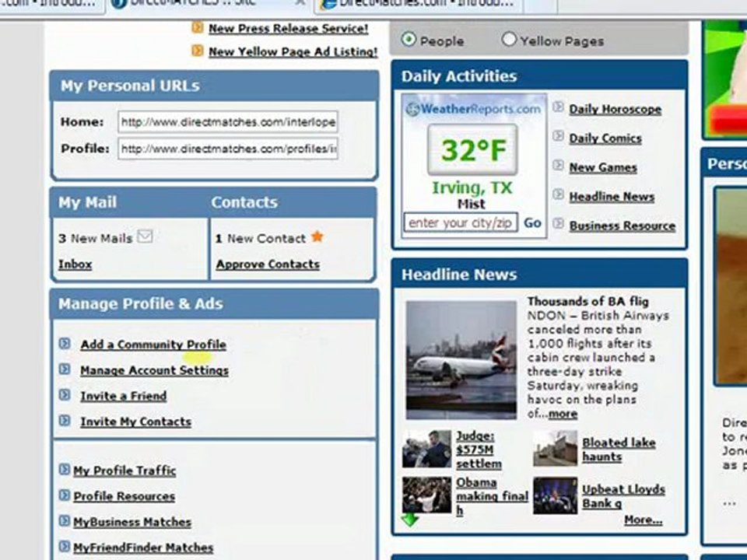The height and width of the screenshot is (560, 747).
Task: Close the active DirectMATCHES browser tab
Action: click(x=300, y=3)
